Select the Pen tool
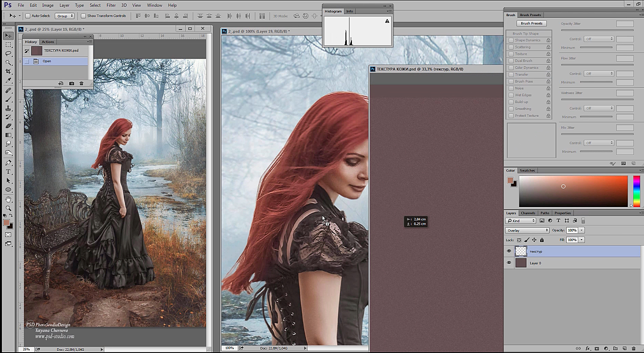This screenshot has width=644, height=353. click(x=8, y=163)
